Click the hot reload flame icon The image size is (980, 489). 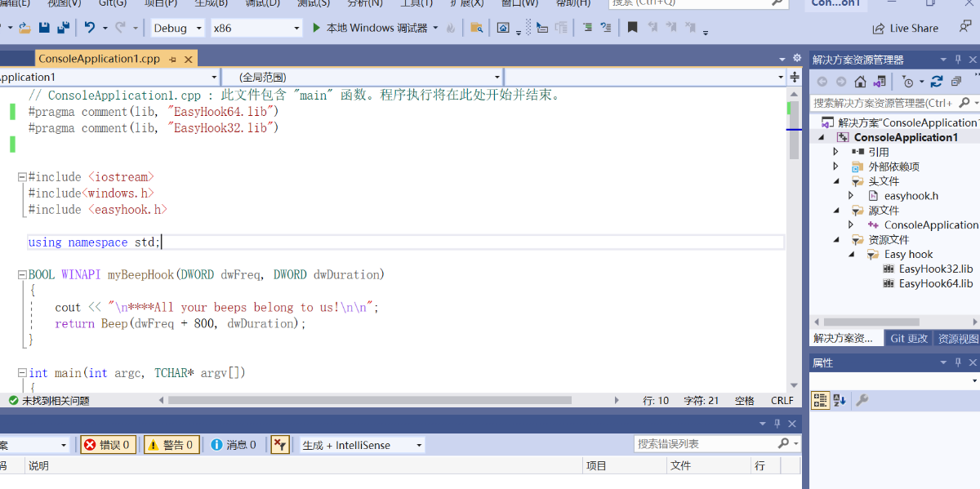point(449,28)
